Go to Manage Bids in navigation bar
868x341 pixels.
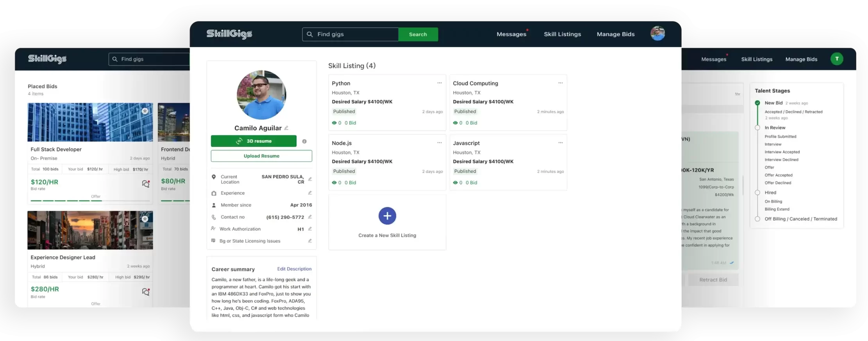(616, 34)
